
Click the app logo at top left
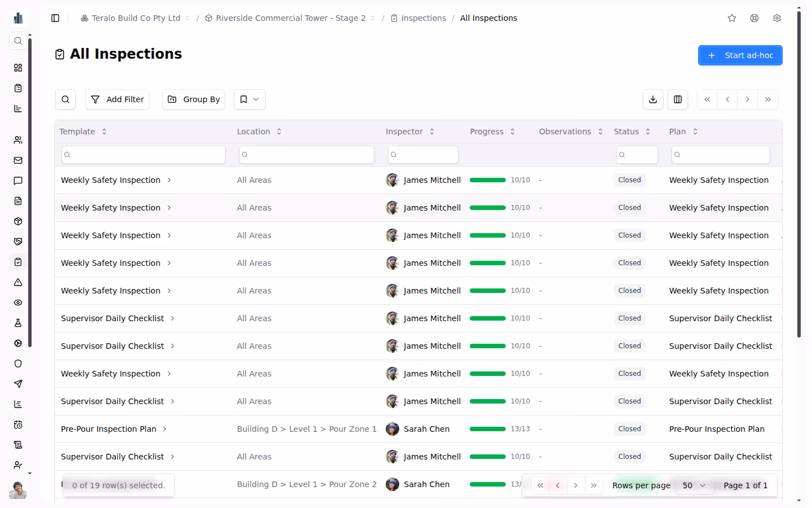point(18,18)
